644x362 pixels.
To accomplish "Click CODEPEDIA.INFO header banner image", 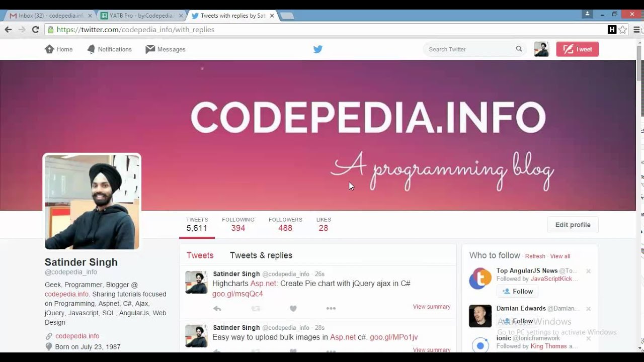I will [318, 135].
